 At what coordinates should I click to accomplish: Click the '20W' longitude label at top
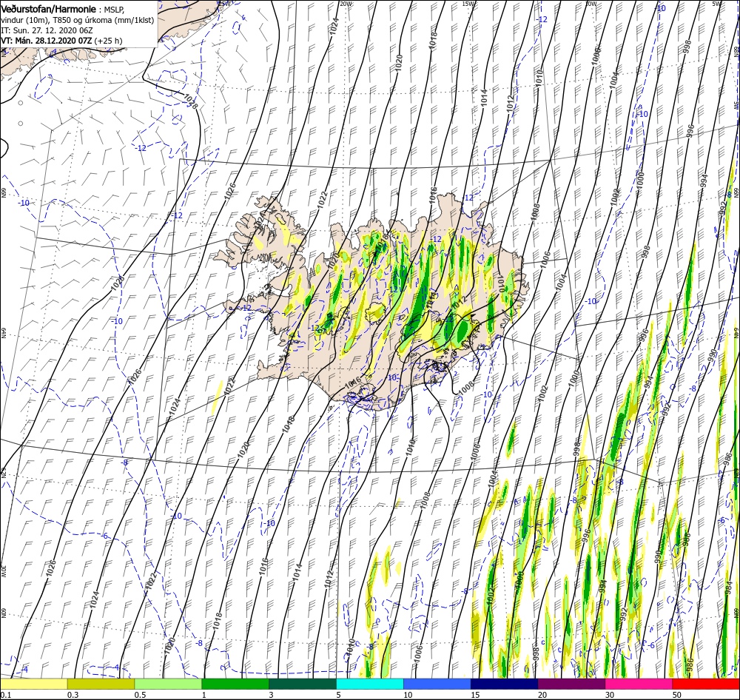[x=346, y=4]
